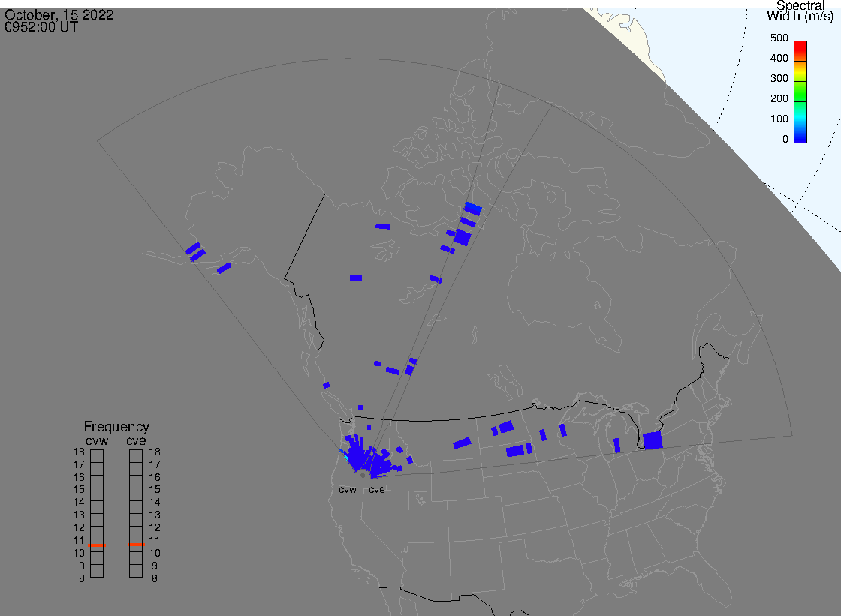Screen dimensions: 841x616
Task: Pick the green middle of the color bar
Action: (x=800, y=92)
